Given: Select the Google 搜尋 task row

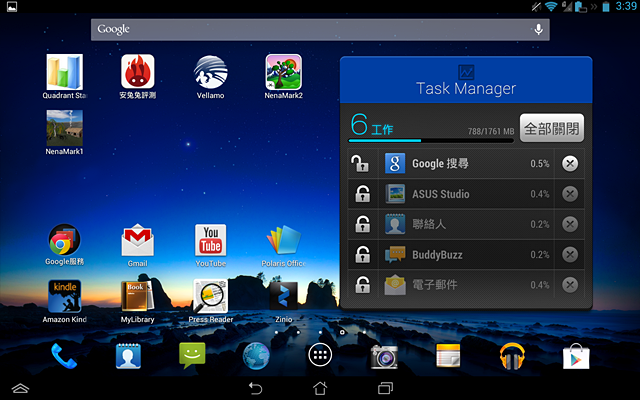Looking at the screenshot, I should (x=466, y=164).
